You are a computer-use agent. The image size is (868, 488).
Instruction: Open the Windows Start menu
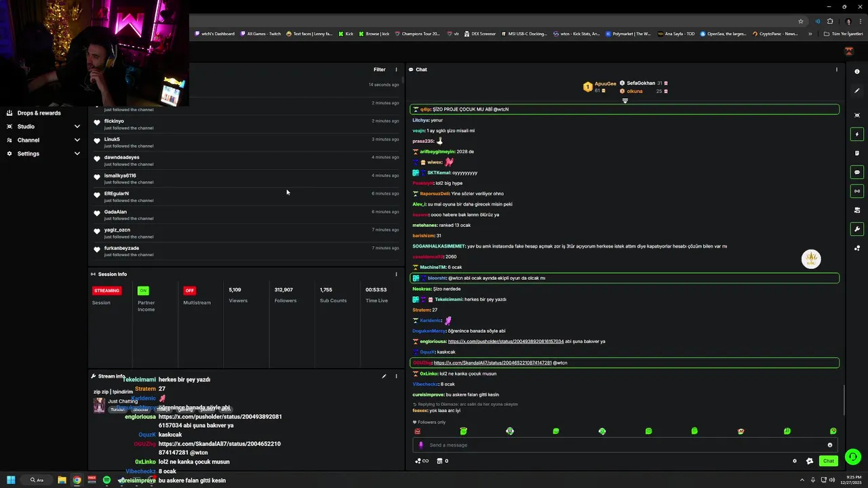[x=11, y=480]
